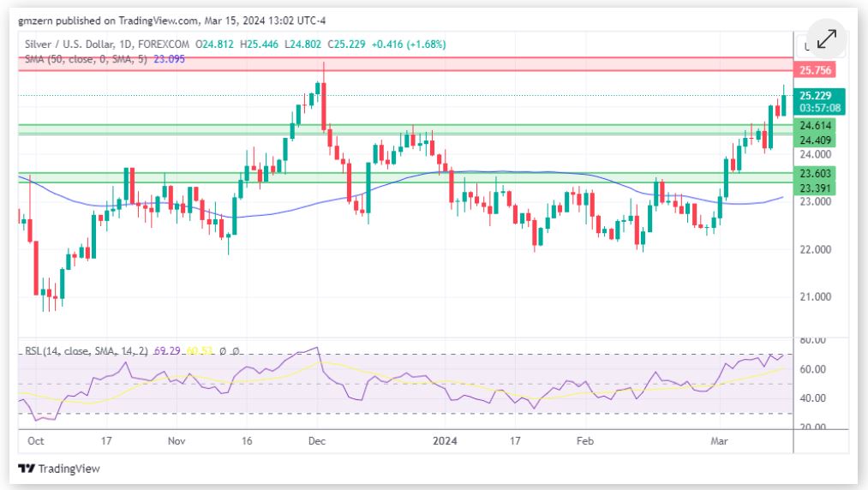Click the currency button behind the expand icon

(801, 46)
